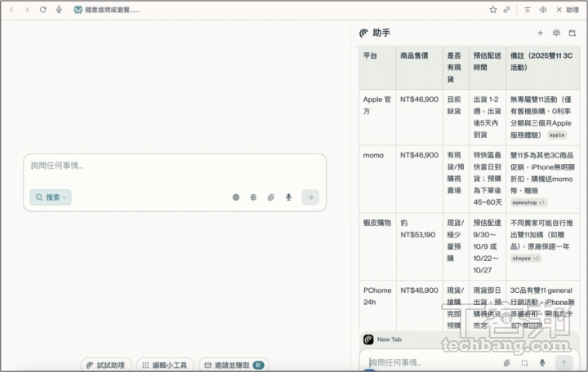The height and width of the screenshot is (372, 588).
Task: Click the New Tab chip above the assistant input
Action: (383, 339)
